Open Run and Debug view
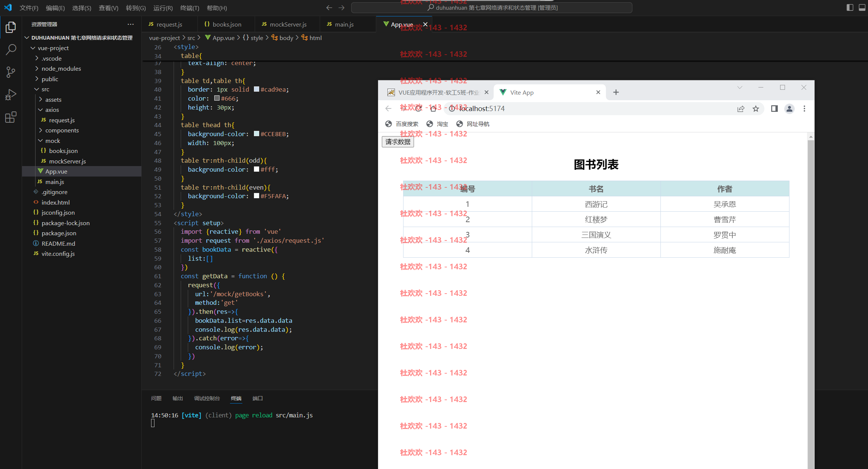The image size is (868, 469). (x=11, y=95)
